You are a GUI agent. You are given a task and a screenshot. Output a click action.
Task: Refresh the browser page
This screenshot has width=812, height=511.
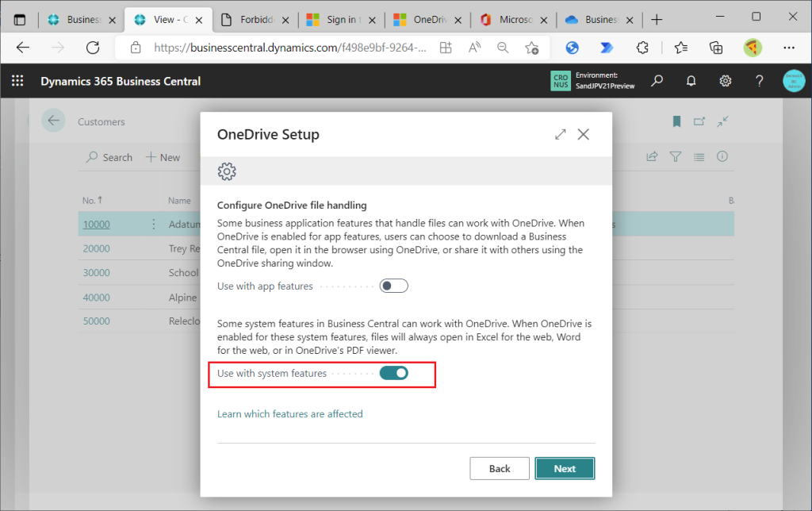coord(93,48)
